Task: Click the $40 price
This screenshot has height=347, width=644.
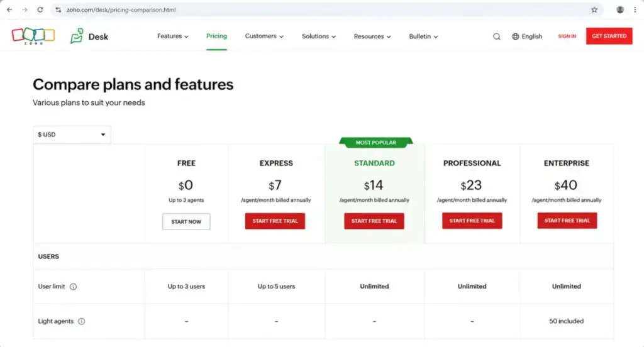Action: (565, 185)
